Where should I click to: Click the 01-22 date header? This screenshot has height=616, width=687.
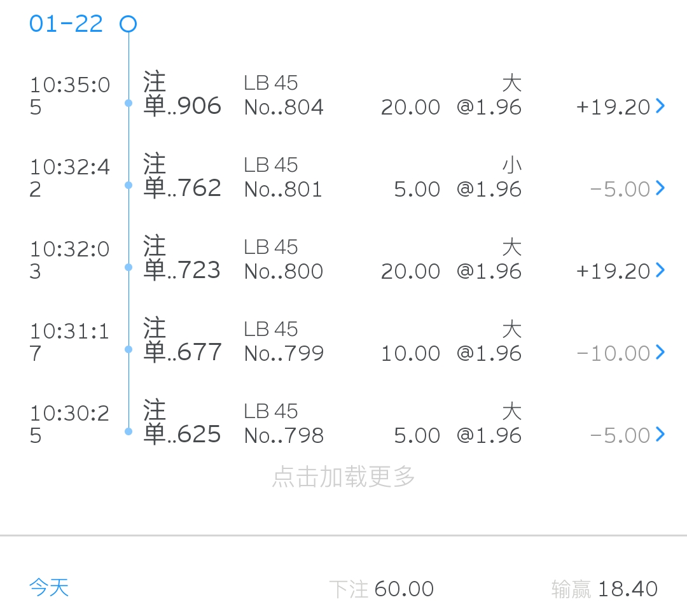pyautogui.click(x=66, y=24)
